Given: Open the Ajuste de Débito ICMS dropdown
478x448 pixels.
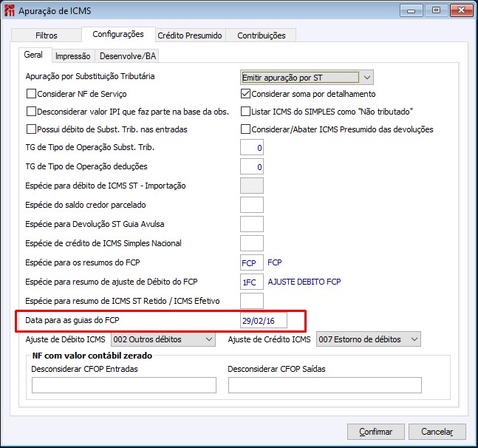Looking at the screenshot, I should [x=163, y=339].
